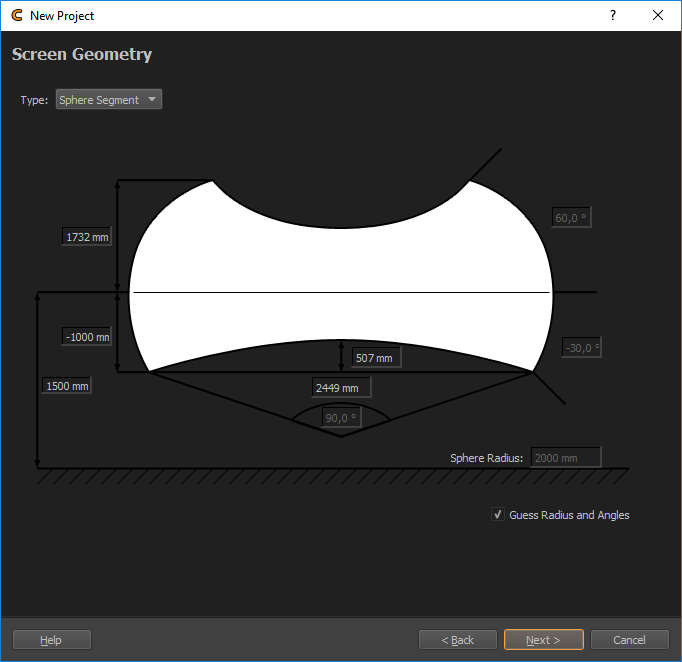Edit the 1500 mm floor height field
This screenshot has height=662, width=682.
tap(67, 385)
